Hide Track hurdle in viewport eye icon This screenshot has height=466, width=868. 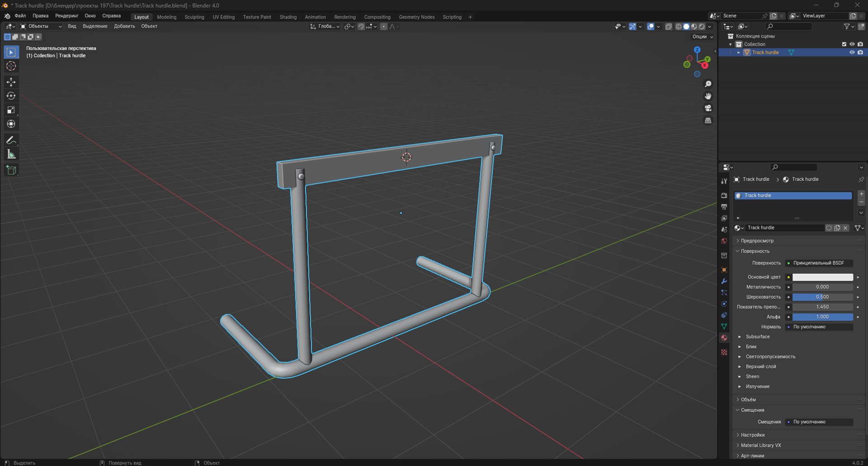click(852, 52)
